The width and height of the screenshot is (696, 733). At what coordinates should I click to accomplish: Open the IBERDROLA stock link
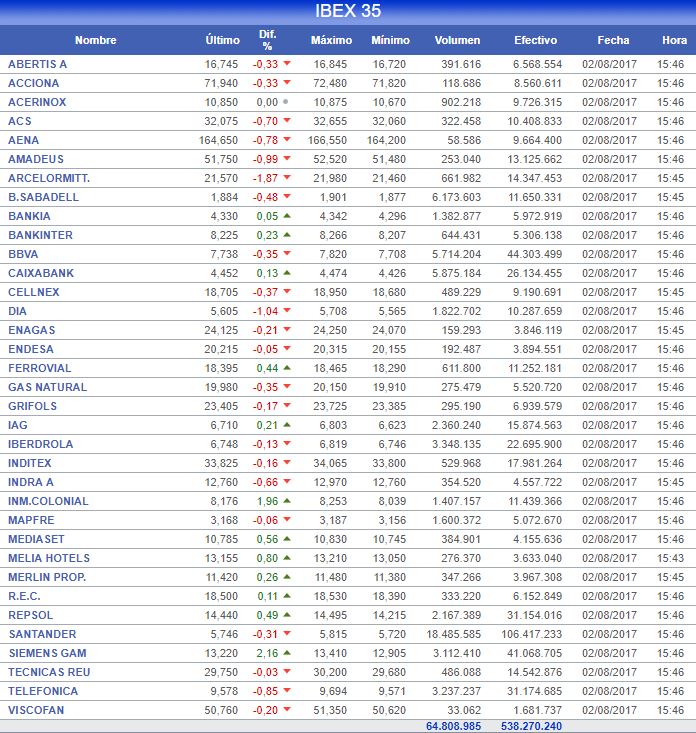41,444
